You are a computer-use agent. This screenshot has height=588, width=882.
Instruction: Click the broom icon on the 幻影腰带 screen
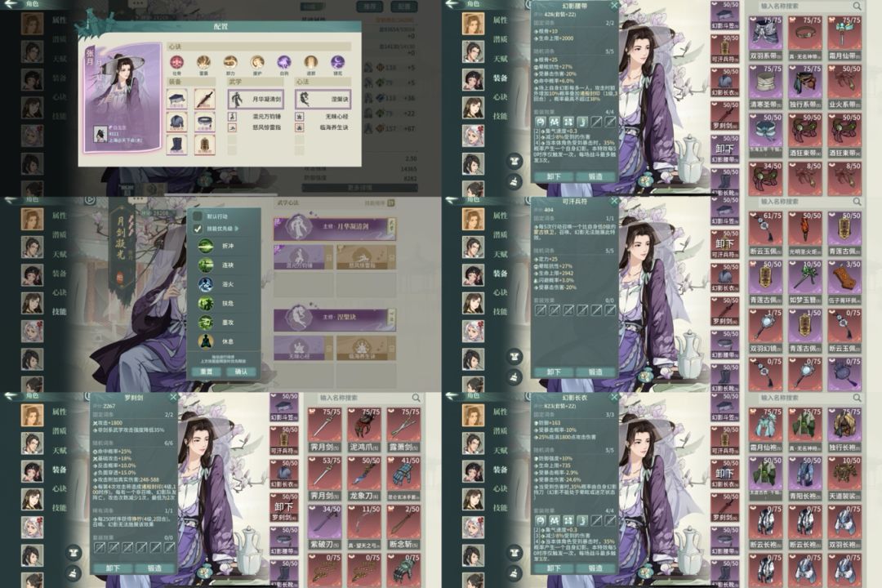click(514, 181)
